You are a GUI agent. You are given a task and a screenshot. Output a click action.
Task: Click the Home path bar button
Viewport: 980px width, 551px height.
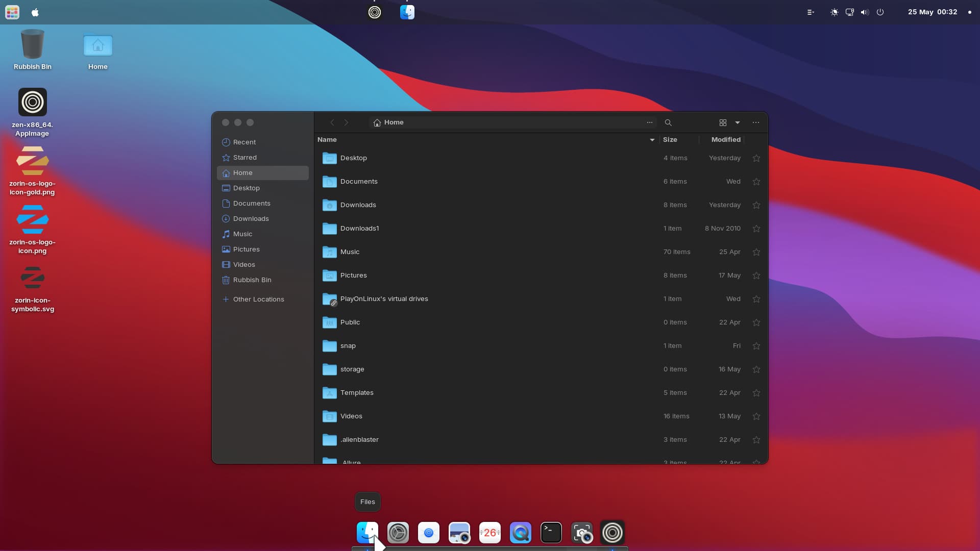click(x=388, y=122)
